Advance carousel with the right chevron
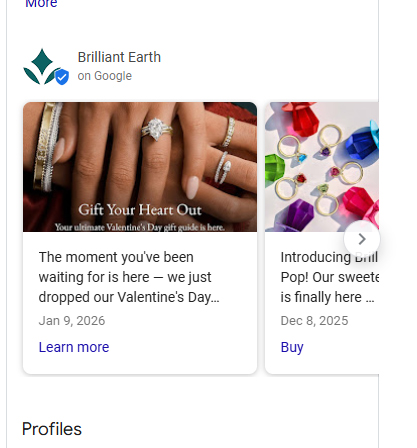The height and width of the screenshot is (448, 417). pos(362,239)
